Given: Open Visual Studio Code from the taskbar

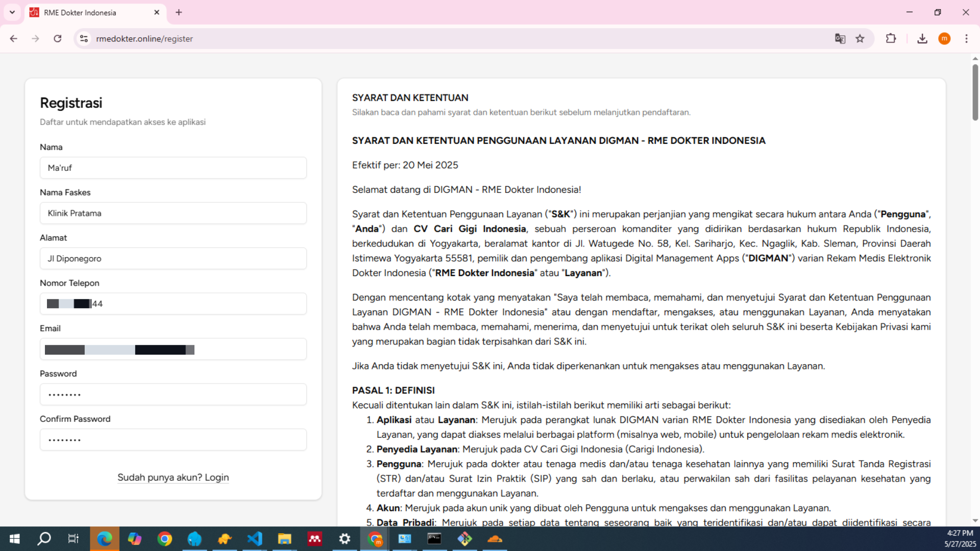Looking at the screenshot, I should [x=254, y=539].
